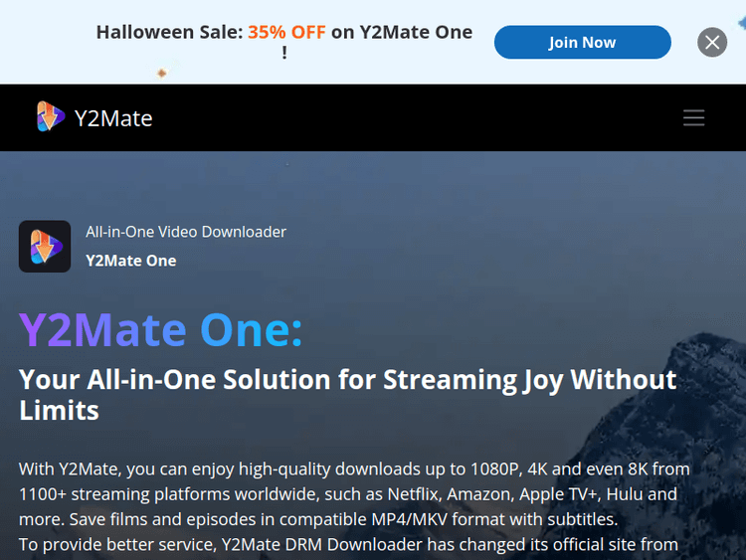Viewport: 746px width, 560px height.
Task: Click the Y2Mate wordmark in the header
Action: (x=113, y=118)
